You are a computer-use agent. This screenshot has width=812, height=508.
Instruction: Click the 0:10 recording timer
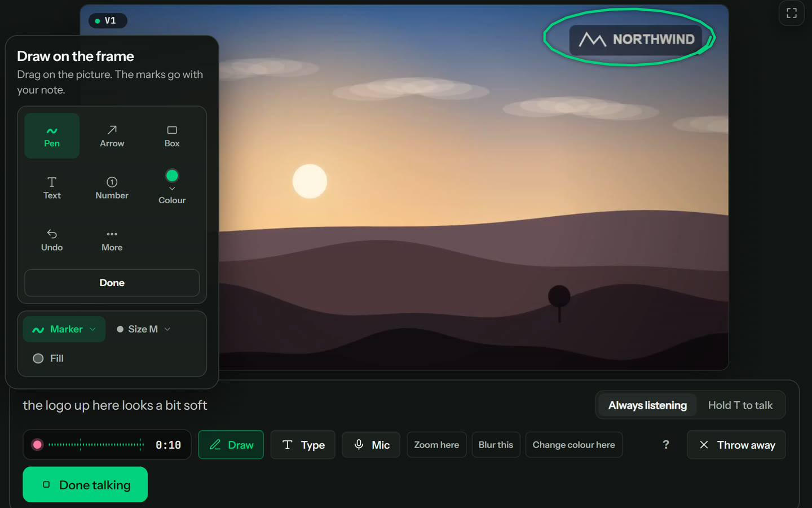(x=168, y=445)
